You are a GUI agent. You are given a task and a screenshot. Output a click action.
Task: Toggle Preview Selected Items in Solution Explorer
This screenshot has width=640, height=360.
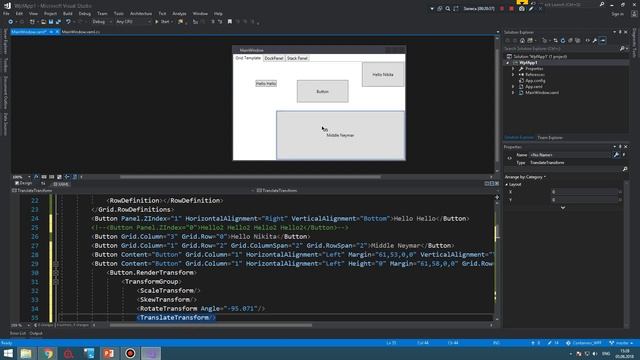click(603, 40)
